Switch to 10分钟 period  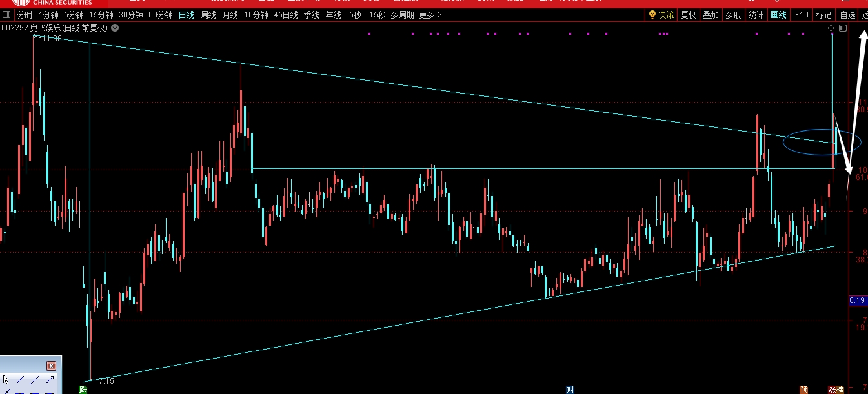tap(256, 15)
